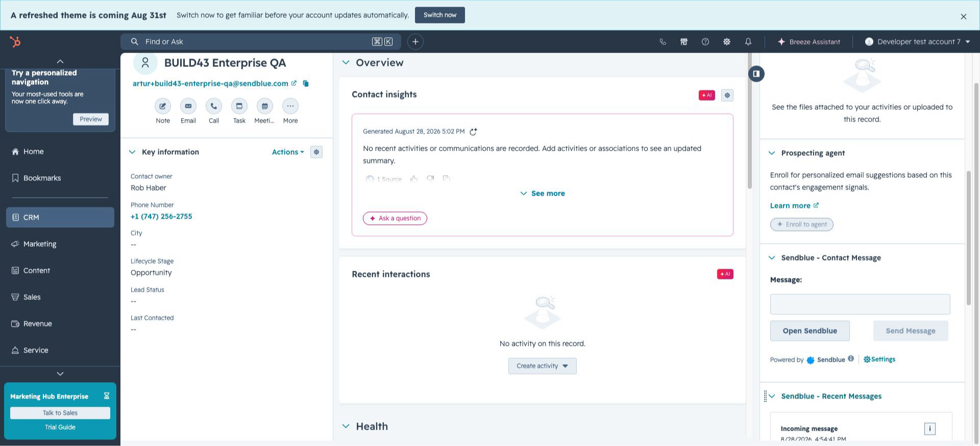This screenshot has height=446, width=980.
Task: Collapse the Prospecting agent section
Action: point(772,153)
